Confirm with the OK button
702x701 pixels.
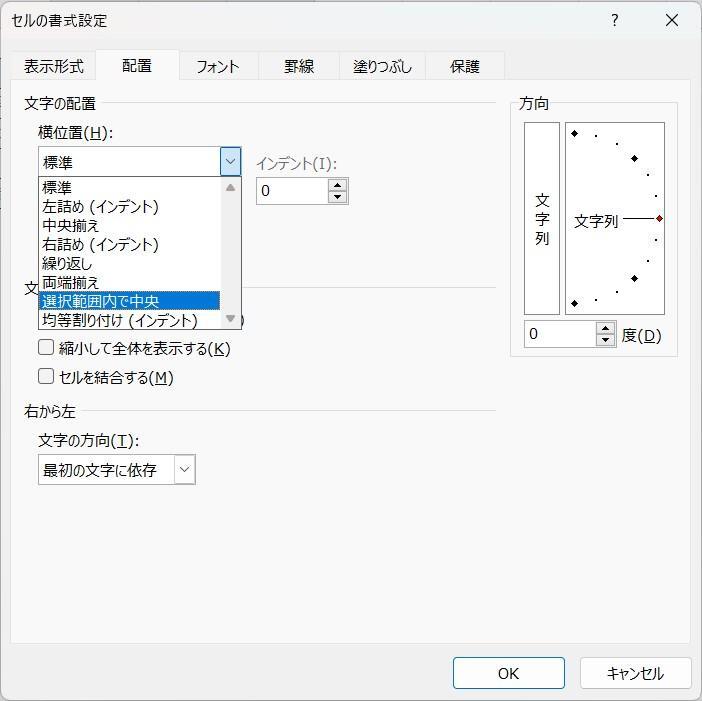[509, 673]
